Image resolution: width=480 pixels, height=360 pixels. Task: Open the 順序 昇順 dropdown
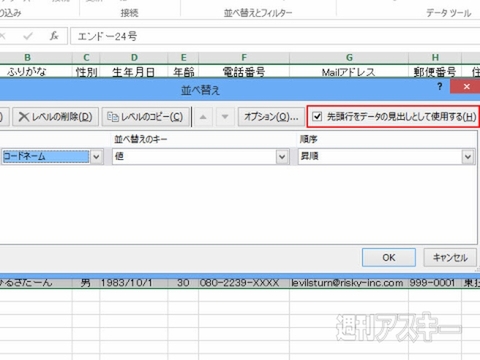click(468, 157)
